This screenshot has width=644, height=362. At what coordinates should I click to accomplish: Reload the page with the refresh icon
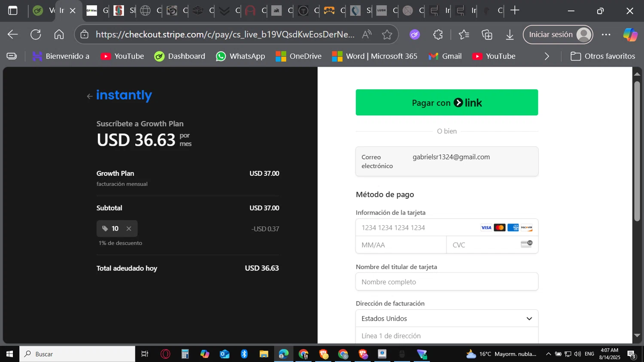click(36, 35)
